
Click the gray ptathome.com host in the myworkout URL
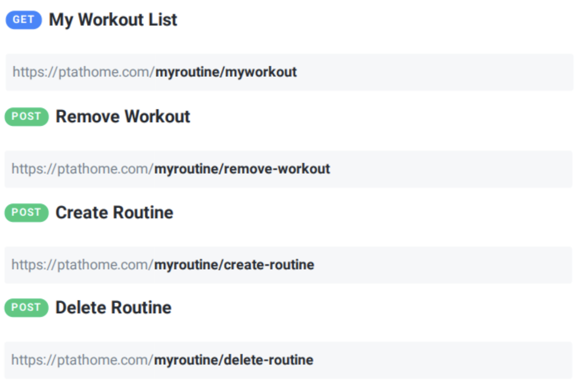[104, 72]
